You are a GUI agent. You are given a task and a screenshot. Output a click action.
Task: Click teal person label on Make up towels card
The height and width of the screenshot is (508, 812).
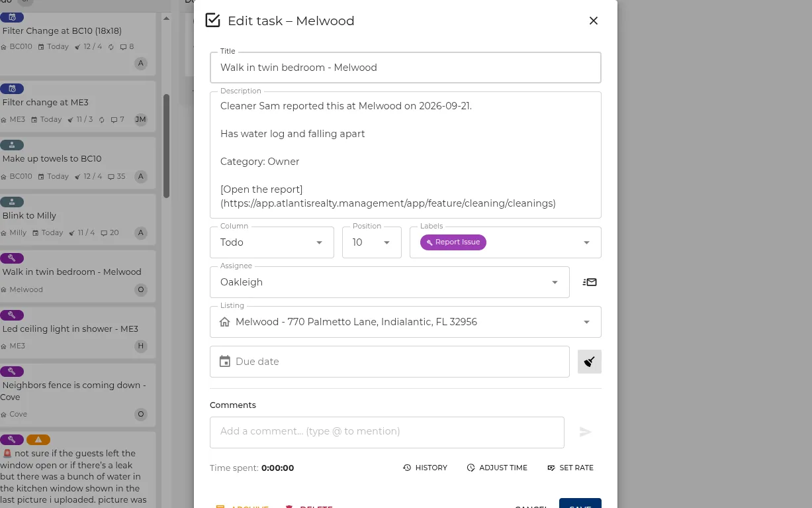tap(12, 144)
